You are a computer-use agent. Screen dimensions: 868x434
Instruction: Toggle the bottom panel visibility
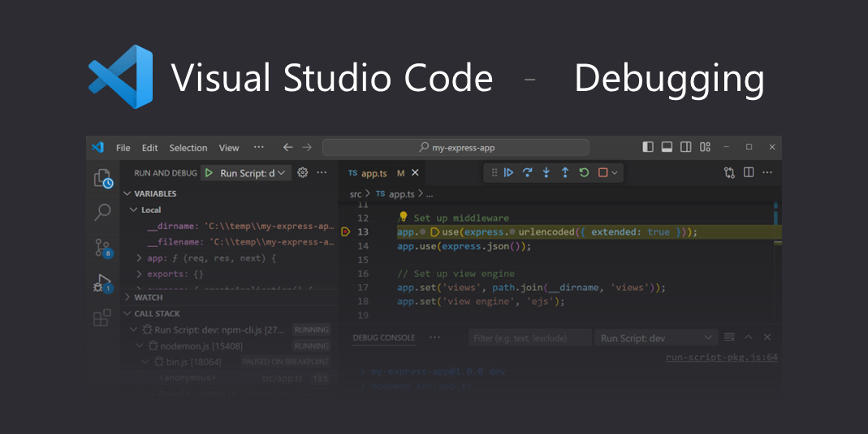point(667,147)
